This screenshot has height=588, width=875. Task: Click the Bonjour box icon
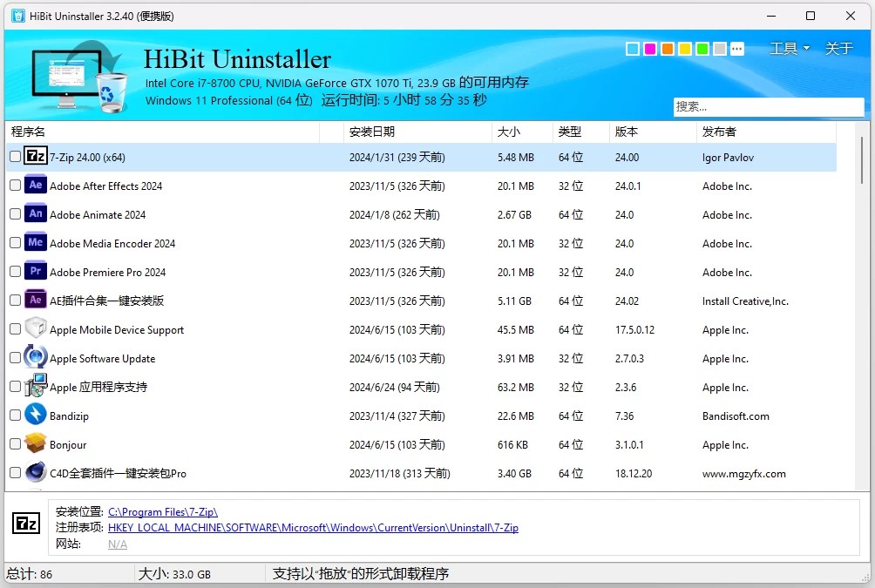36,444
